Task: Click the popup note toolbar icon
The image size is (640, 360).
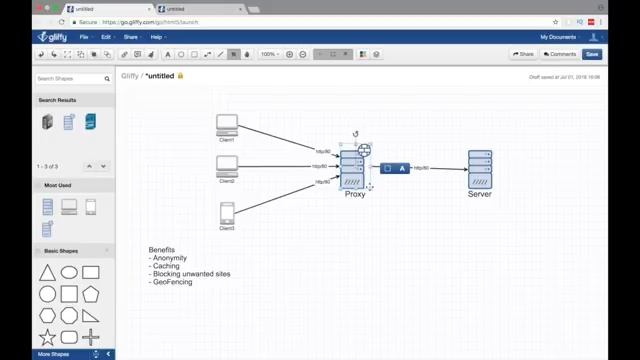Action: coord(138,54)
